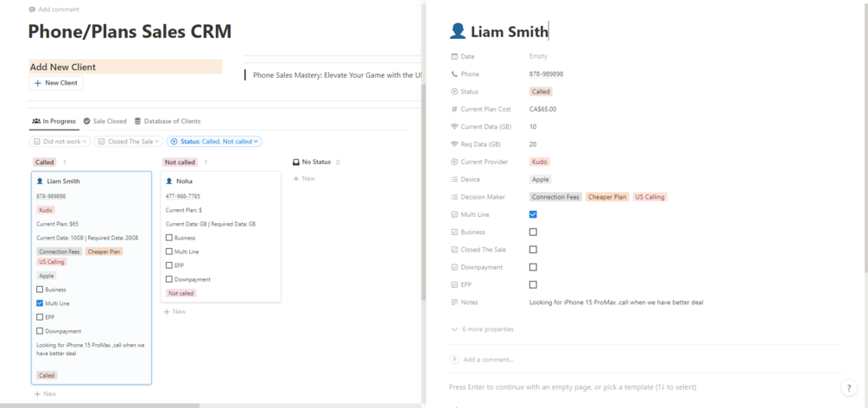This screenshot has height=408, width=868.
Task: Open the Status: Called, Not called filter dropdown
Action: coord(214,142)
